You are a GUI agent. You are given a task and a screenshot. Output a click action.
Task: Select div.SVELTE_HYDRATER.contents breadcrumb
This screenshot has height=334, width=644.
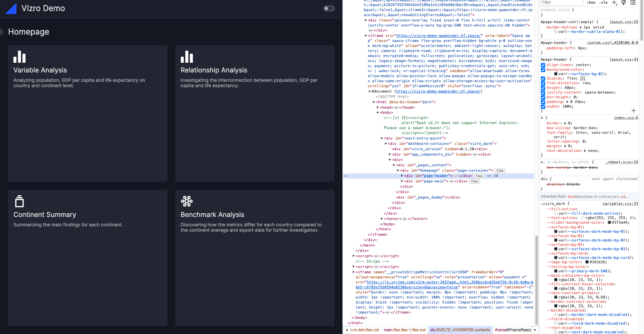pos(460,330)
